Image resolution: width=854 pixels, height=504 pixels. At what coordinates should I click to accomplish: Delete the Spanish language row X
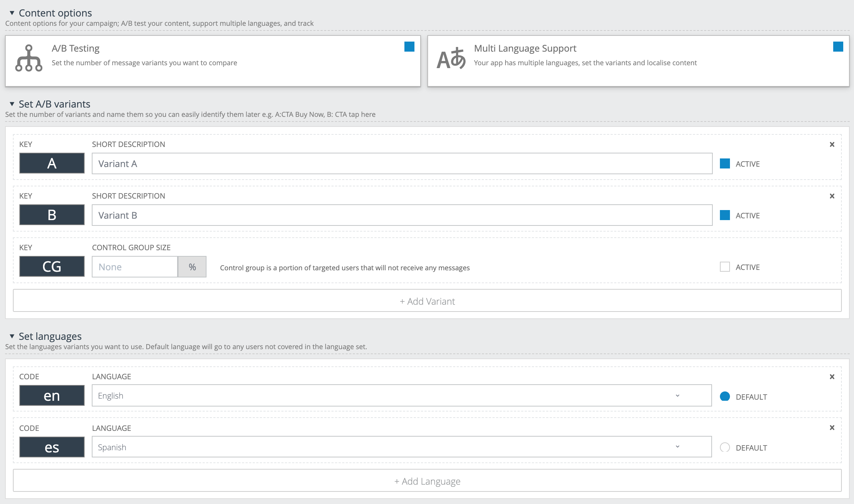832,428
